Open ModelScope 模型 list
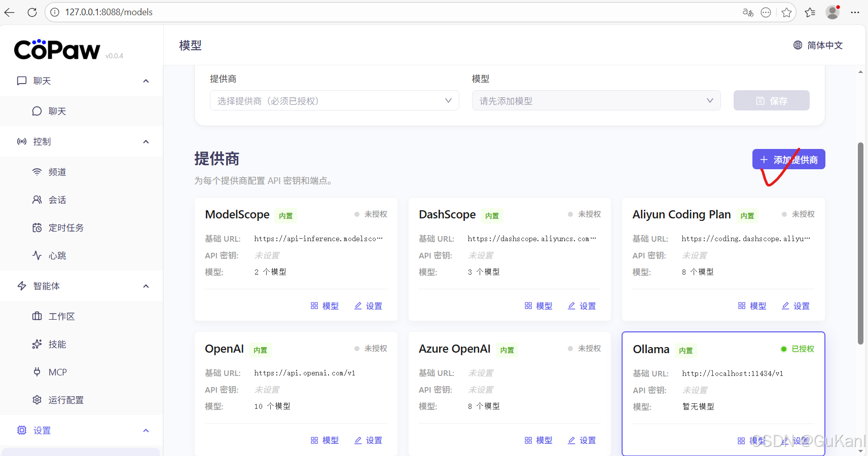 (324, 306)
